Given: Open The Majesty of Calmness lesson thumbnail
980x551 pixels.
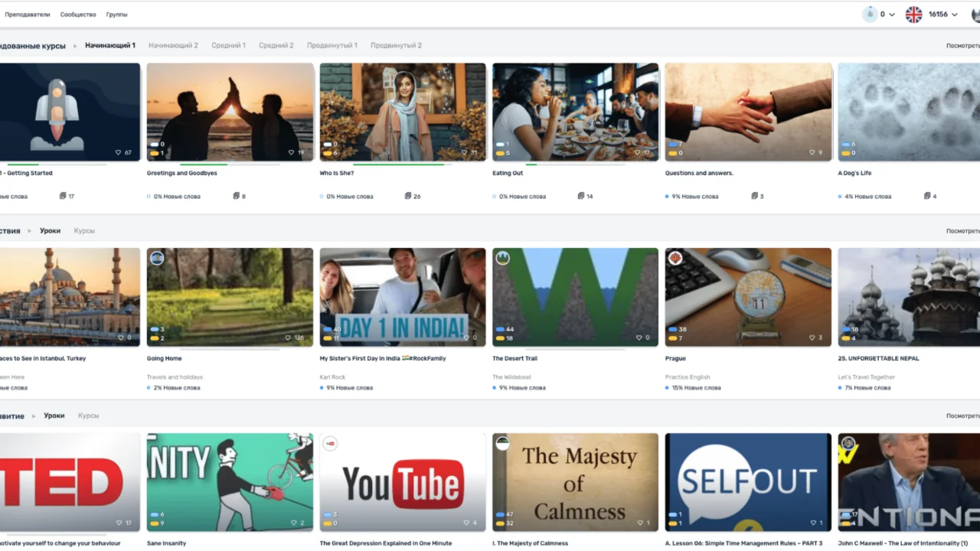Looking at the screenshot, I should 575,482.
